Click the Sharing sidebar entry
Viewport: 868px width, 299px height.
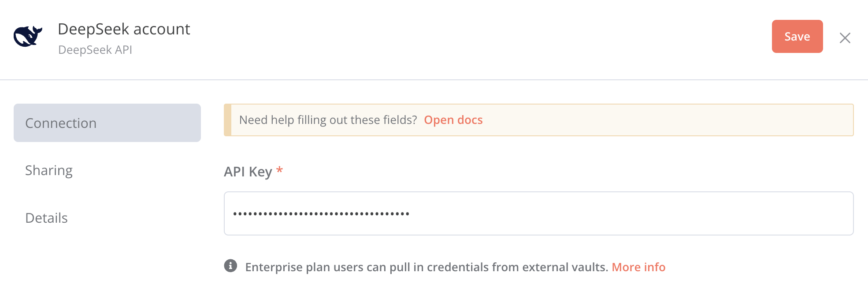[49, 170]
